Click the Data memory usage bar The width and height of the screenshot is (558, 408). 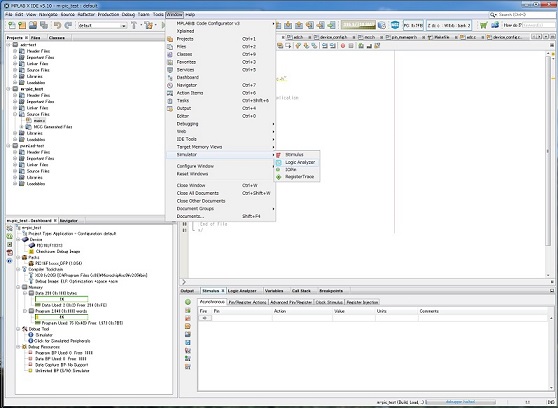coord(61,299)
